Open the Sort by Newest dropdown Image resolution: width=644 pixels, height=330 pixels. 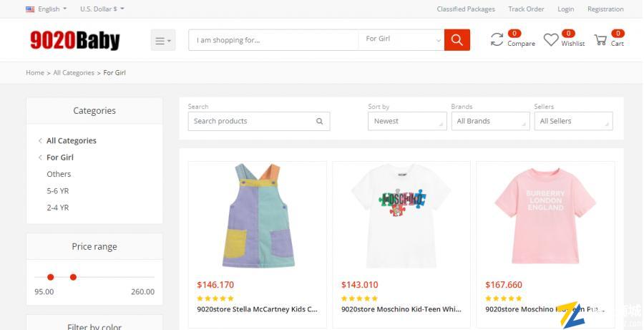click(407, 121)
